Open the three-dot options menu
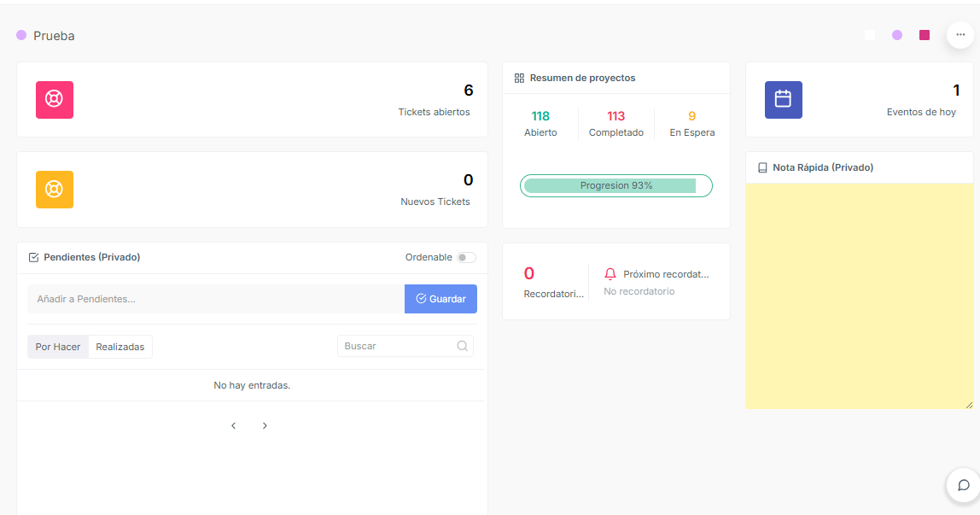This screenshot has height=515, width=980. [960, 35]
